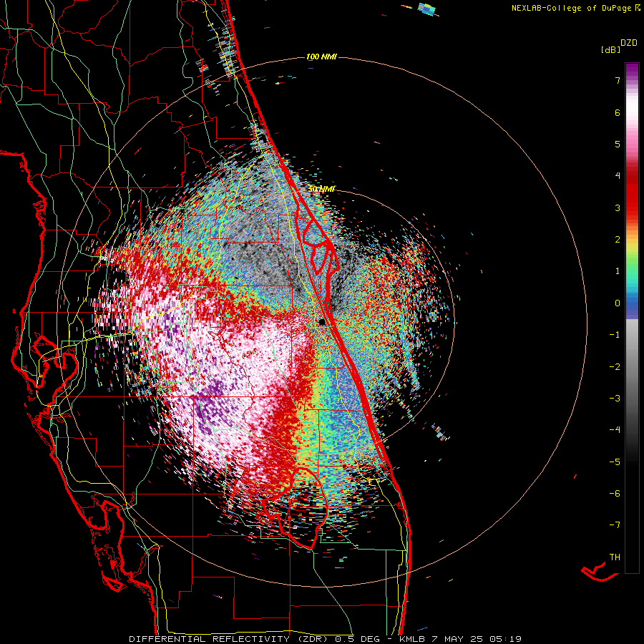Click the 05:19 timestamp
This screenshot has width=644, height=644.
click(506, 639)
